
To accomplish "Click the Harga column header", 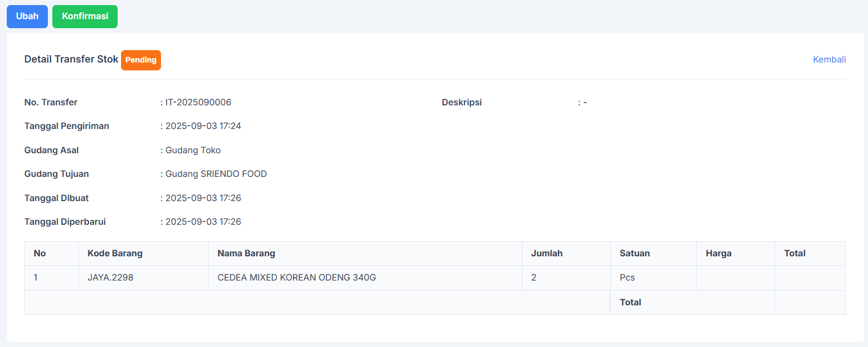I will 718,253.
